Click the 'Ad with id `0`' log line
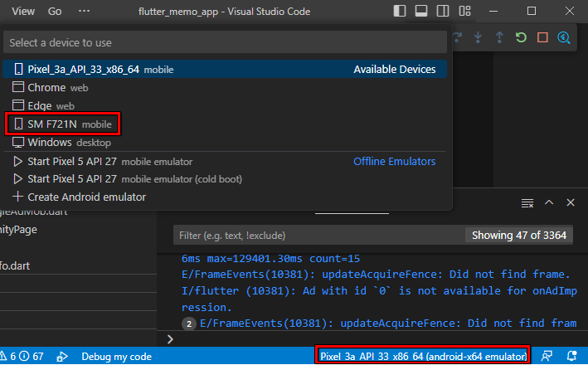This screenshot has height=365, width=588. pyautogui.click(x=379, y=299)
